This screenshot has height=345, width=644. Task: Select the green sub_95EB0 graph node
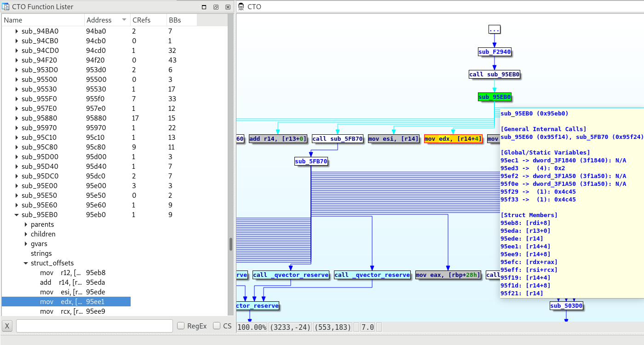494,97
